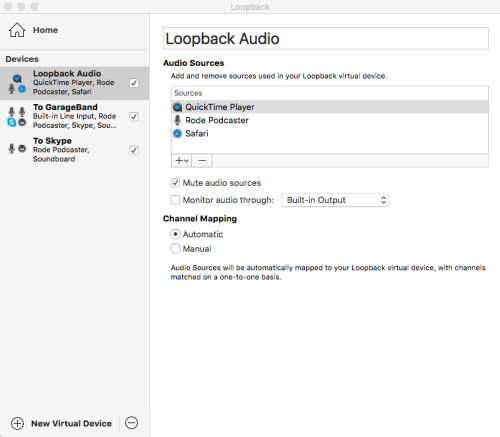Select the To Skype device title

52,141
